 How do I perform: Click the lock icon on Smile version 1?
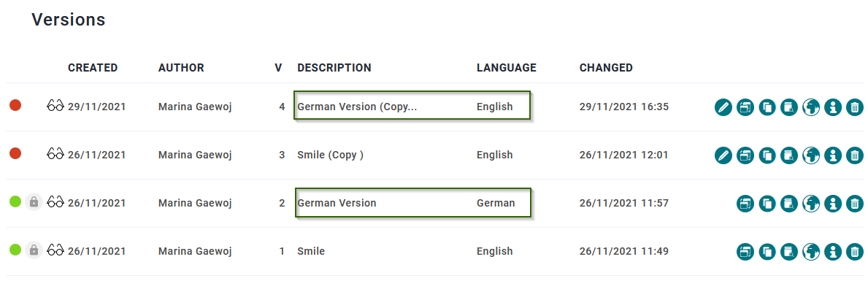pos(34,250)
